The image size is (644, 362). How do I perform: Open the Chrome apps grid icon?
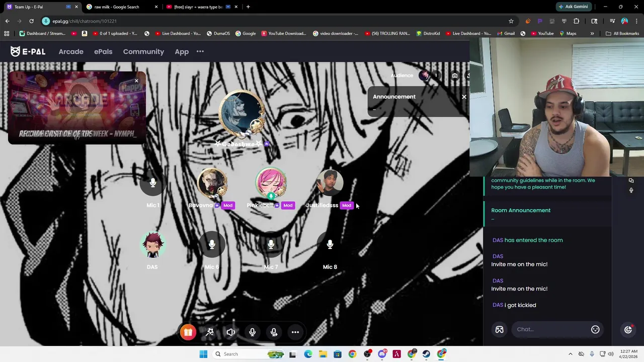7,34
